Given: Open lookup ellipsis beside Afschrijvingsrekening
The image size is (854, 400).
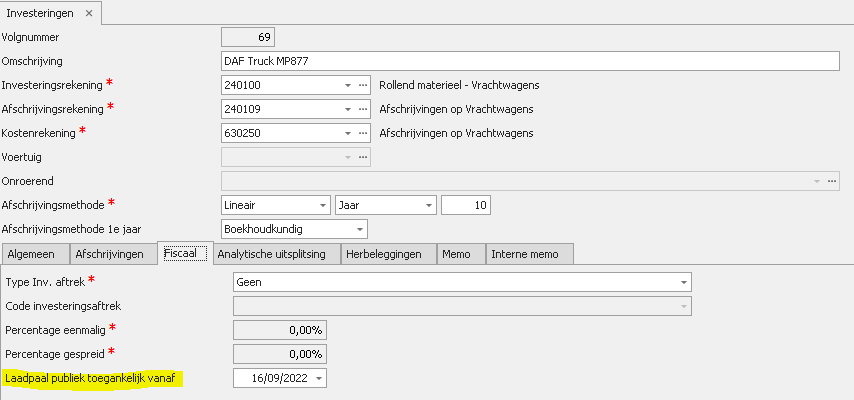Looking at the screenshot, I should [363, 109].
